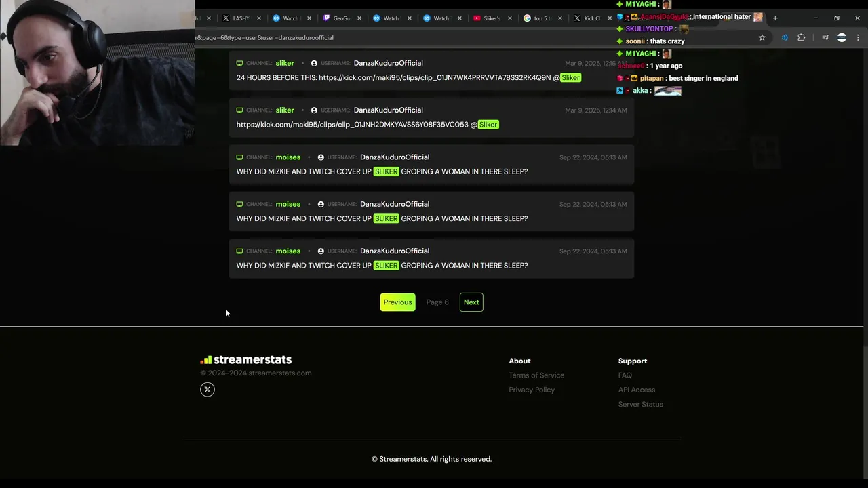This screenshot has width=868, height=488.
Task: Click the Page 6 indicator
Action: [437, 302]
